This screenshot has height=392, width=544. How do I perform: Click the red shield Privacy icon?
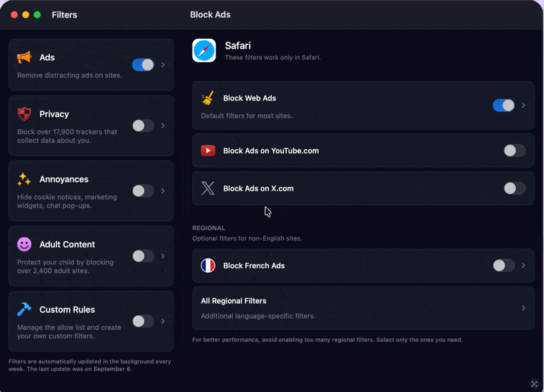tap(24, 113)
